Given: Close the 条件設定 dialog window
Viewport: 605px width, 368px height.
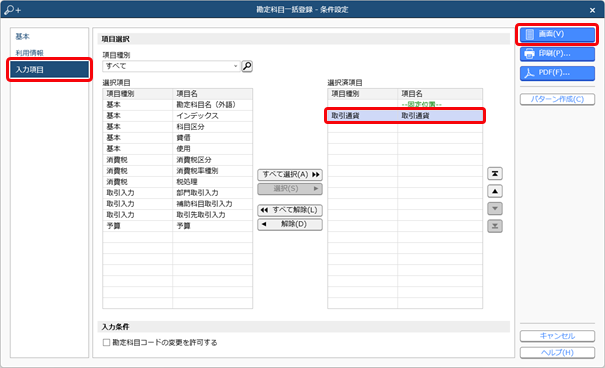Looking at the screenshot, I should [x=592, y=10].
